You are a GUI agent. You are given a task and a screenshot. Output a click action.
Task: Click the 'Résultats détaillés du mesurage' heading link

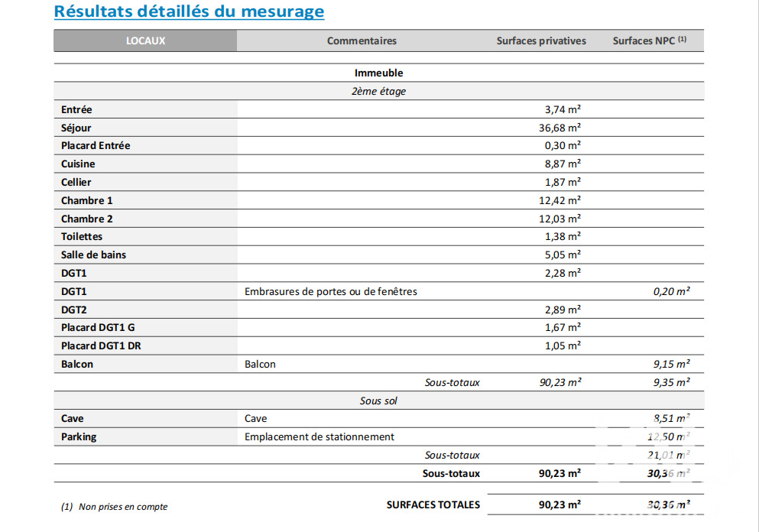point(189,11)
